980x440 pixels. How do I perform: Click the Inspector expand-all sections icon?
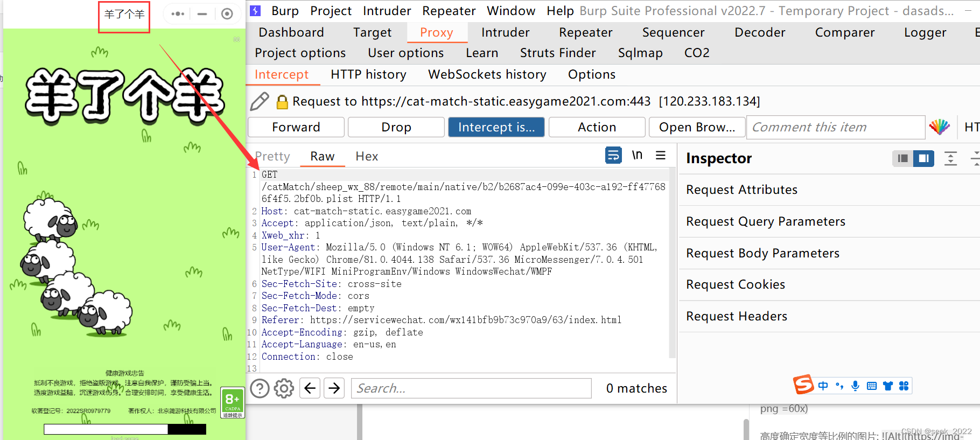point(951,158)
